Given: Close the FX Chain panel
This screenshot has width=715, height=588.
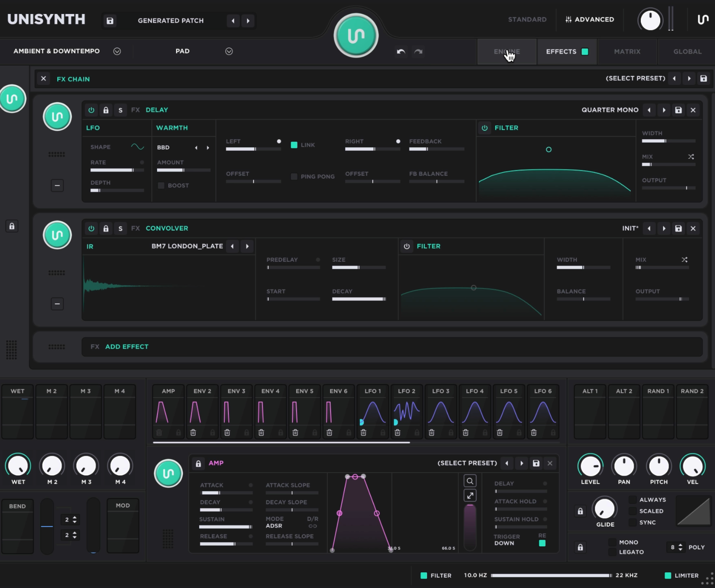Looking at the screenshot, I should [x=43, y=79].
